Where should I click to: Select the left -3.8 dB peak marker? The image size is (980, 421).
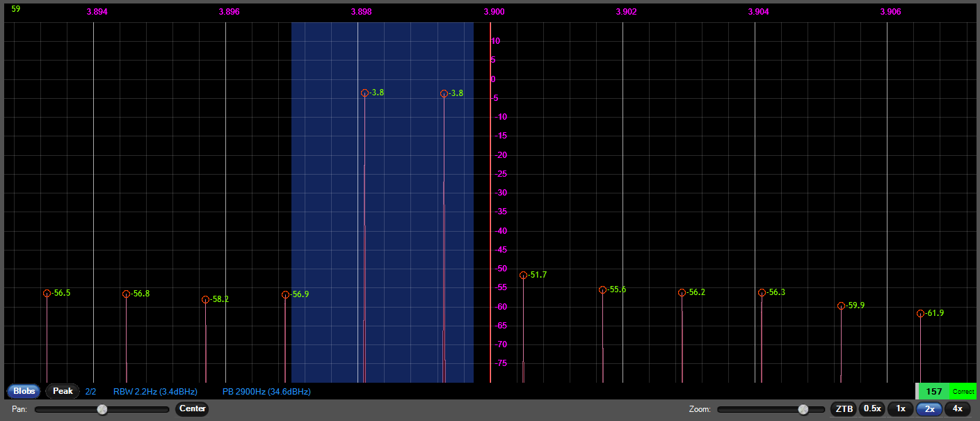(x=365, y=93)
